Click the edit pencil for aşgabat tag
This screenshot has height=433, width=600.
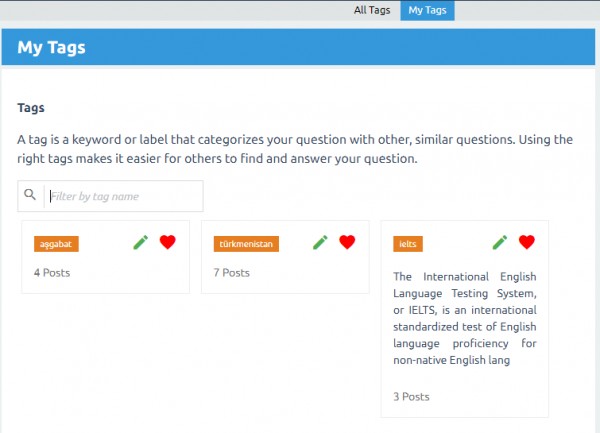pyautogui.click(x=140, y=242)
